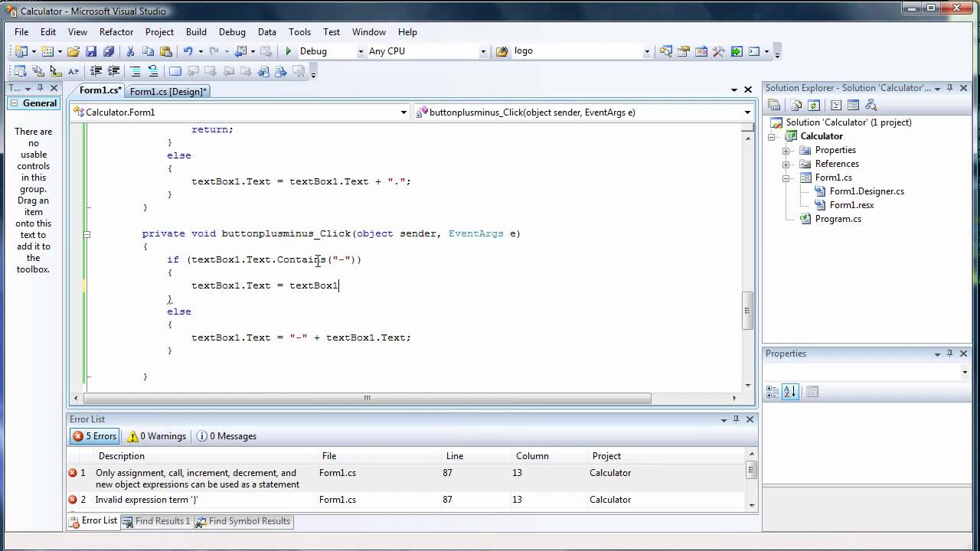Screen dimensions: 980x551
Task: Cut selection using the scissors icon
Action: coord(130,51)
